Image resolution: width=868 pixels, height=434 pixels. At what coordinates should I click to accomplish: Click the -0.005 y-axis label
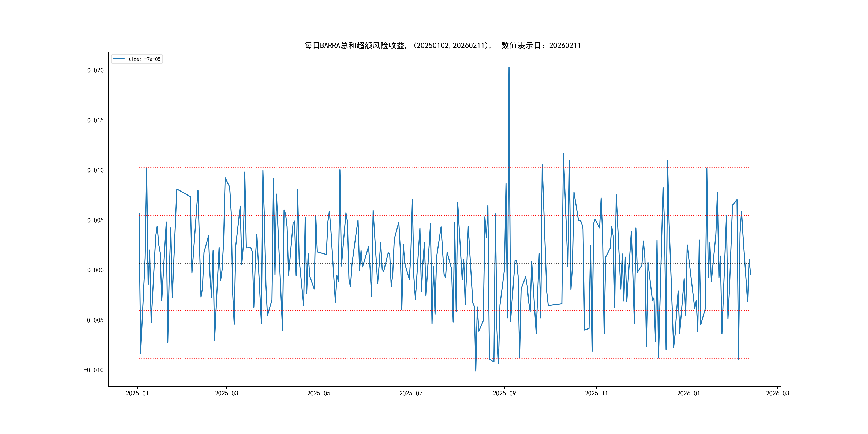point(94,320)
